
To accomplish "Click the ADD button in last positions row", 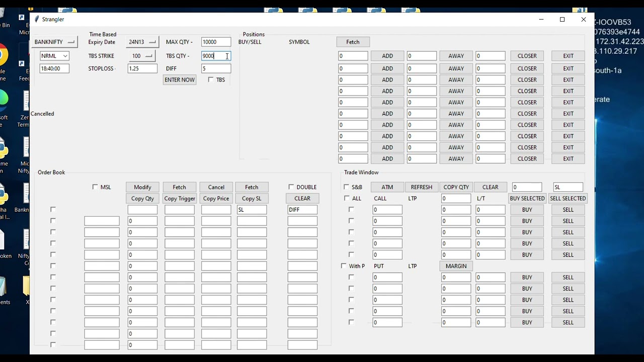I will tap(387, 158).
